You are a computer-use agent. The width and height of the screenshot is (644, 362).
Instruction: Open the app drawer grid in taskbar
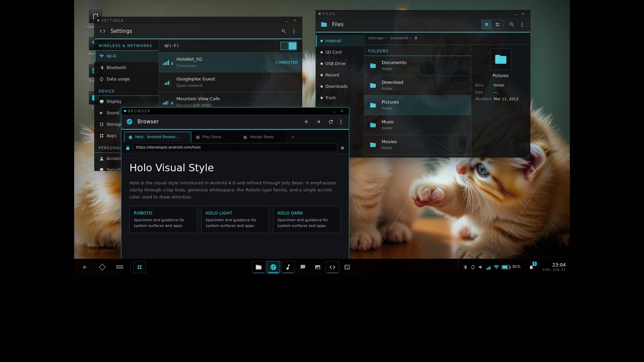pyautogui.click(x=140, y=267)
